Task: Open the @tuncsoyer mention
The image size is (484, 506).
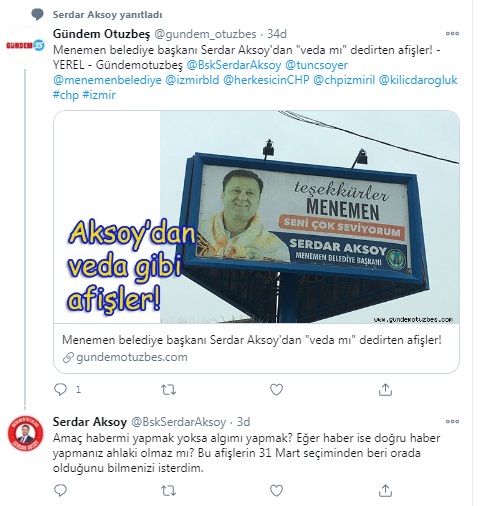Action: 316,65
